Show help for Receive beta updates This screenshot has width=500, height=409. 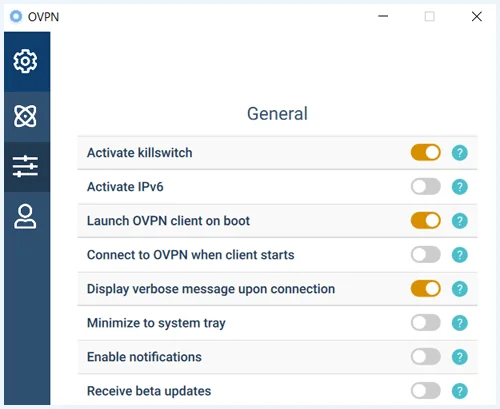(x=460, y=391)
